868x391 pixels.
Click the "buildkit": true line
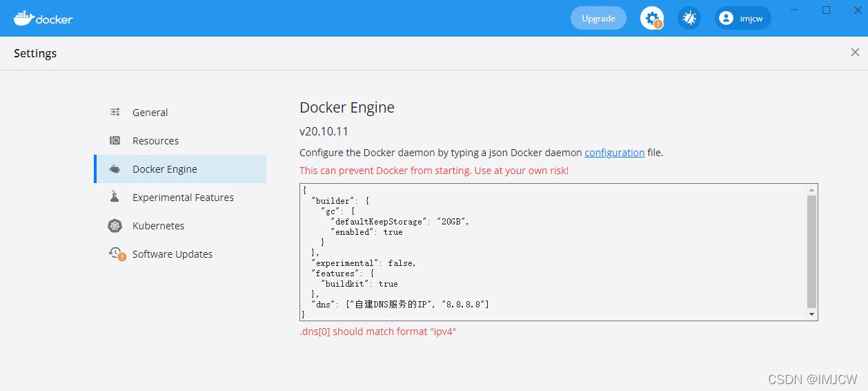point(359,284)
